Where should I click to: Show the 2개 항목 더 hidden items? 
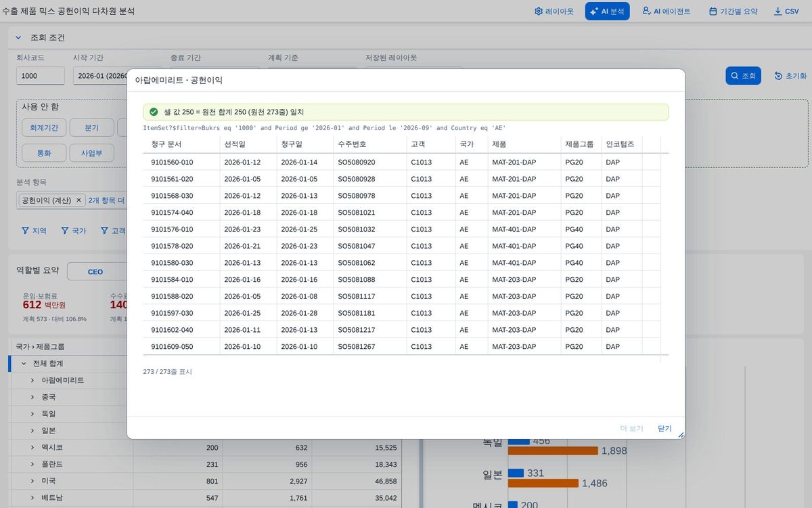tap(107, 200)
